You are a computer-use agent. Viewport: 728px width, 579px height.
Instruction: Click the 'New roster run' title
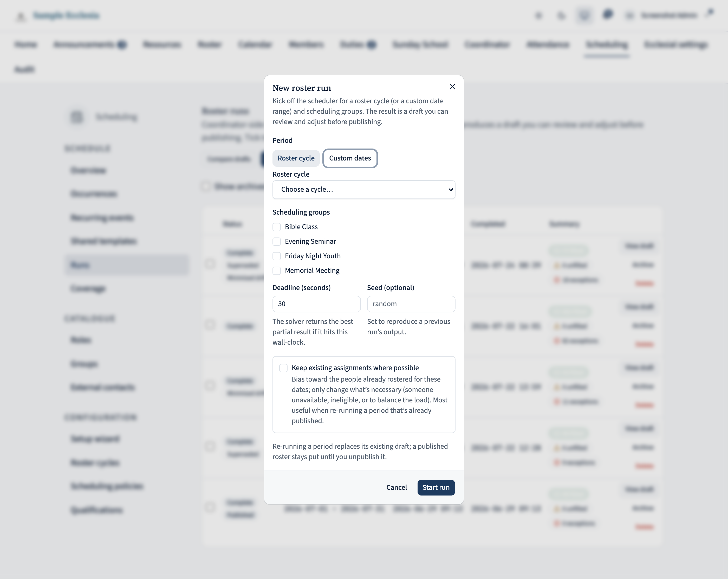(302, 88)
